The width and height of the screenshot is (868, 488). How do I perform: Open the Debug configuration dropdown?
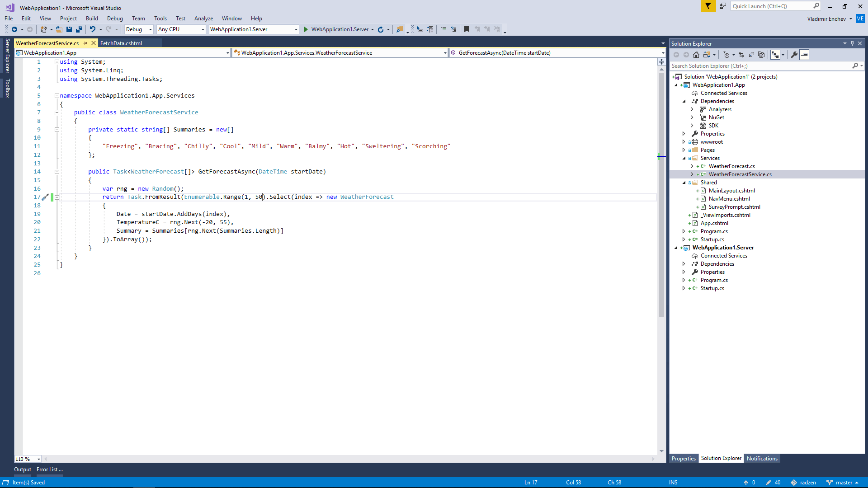(139, 29)
